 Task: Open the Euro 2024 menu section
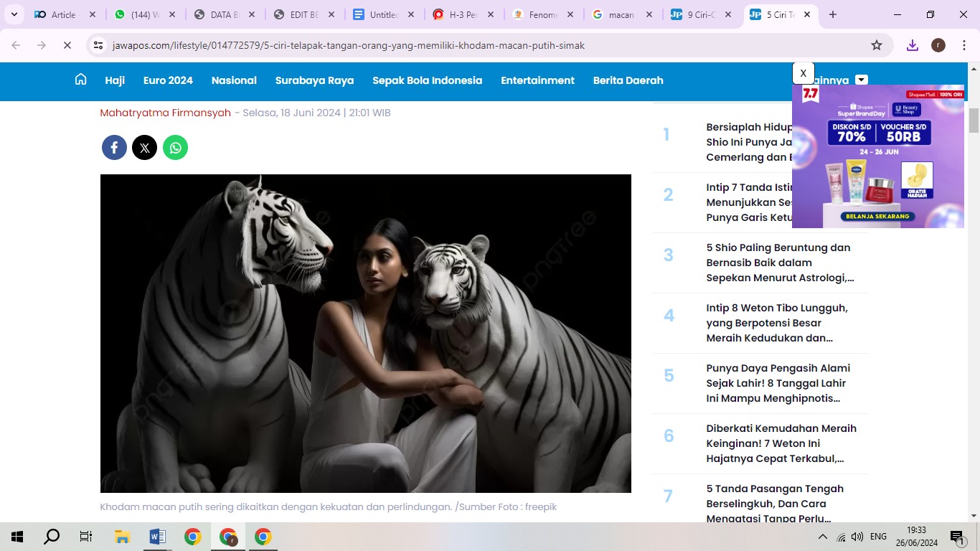click(x=168, y=80)
